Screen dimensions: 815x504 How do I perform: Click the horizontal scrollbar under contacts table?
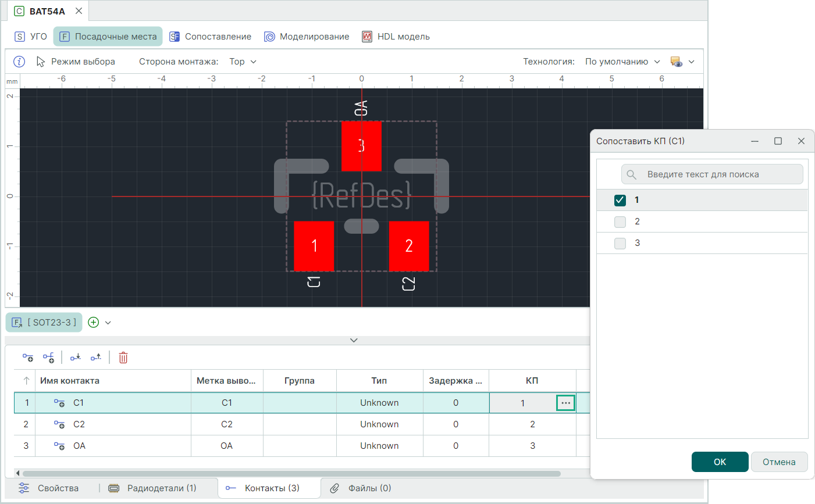tap(291, 473)
